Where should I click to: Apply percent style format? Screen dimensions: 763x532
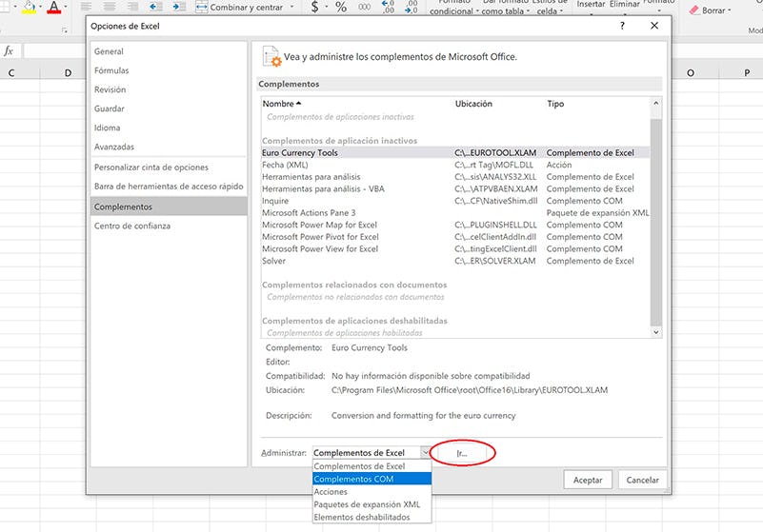click(341, 8)
